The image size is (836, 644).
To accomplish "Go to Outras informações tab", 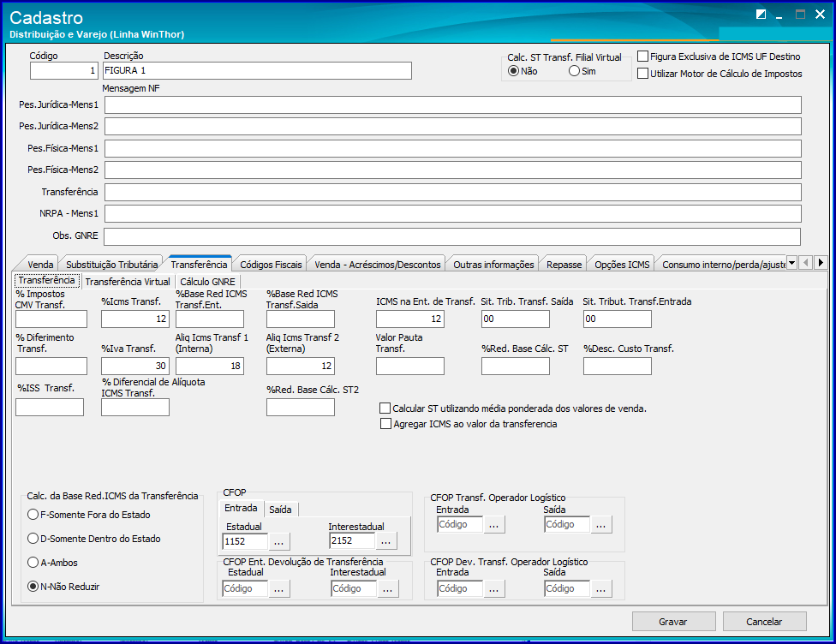I will 493,265.
